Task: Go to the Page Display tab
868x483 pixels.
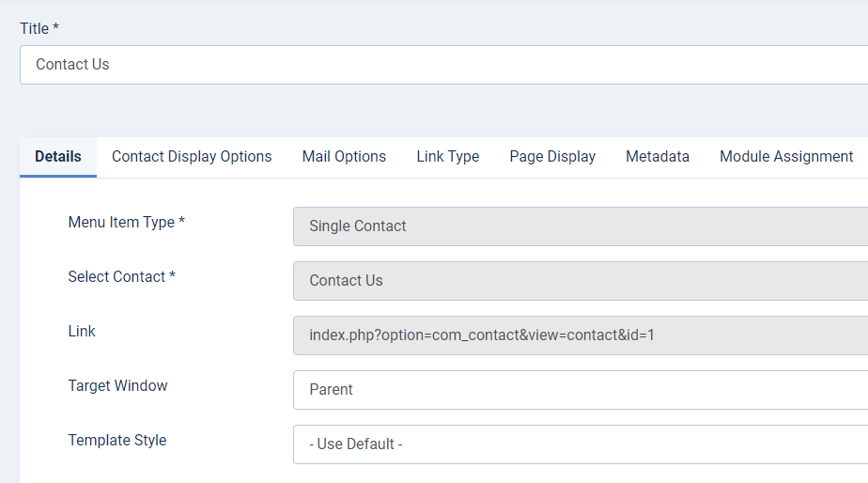Action: 552,157
